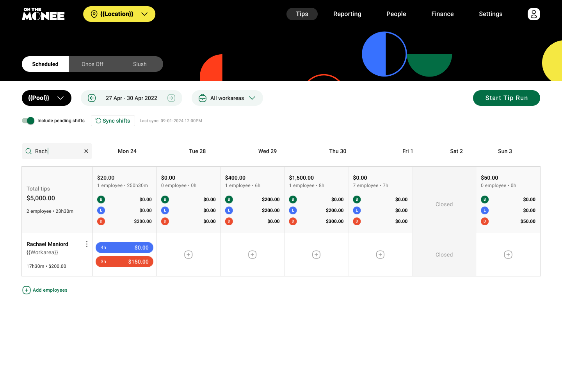Viewport: 562px width, 392px height.
Task: Click the previous date range arrow
Action: click(x=91, y=98)
